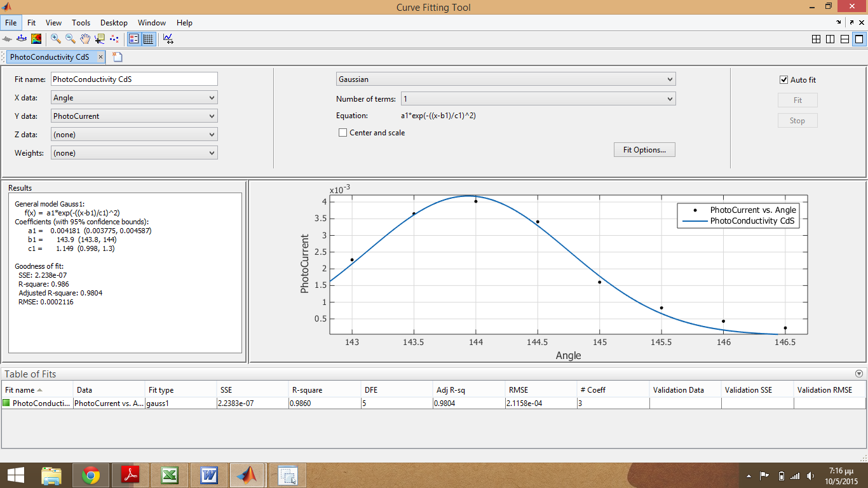The height and width of the screenshot is (488, 868).
Task: Select the Data Cursor tool
Action: coord(100,39)
